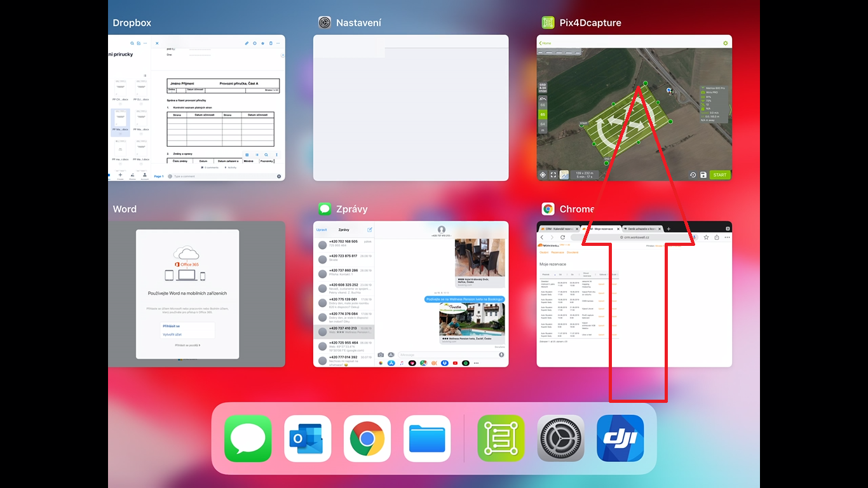Open Chrome share icon
This screenshot has width=868, height=488.
pyautogui.click(x=717, y=237)
